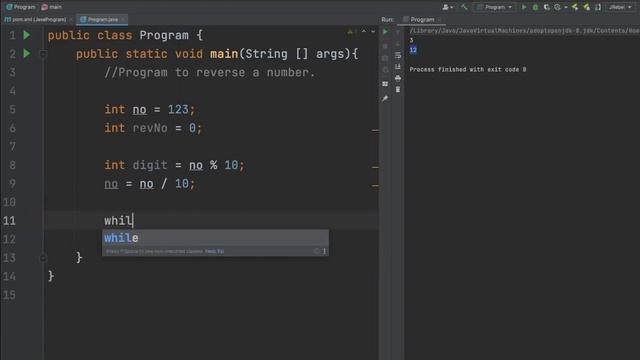640x360 pixels.
Task: Click 'main' method name on line 2
Action: pos(224,54)
